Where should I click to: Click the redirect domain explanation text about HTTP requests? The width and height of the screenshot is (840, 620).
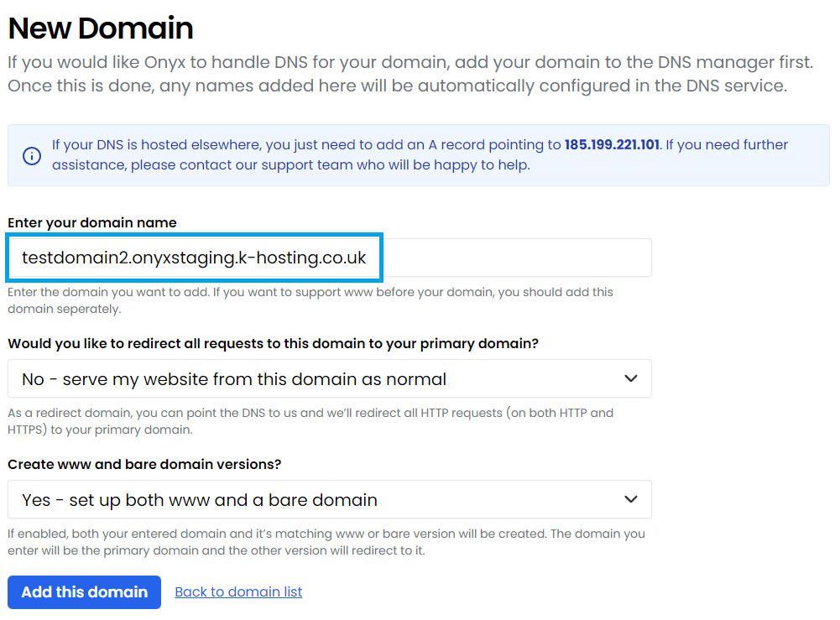point(310,421)
